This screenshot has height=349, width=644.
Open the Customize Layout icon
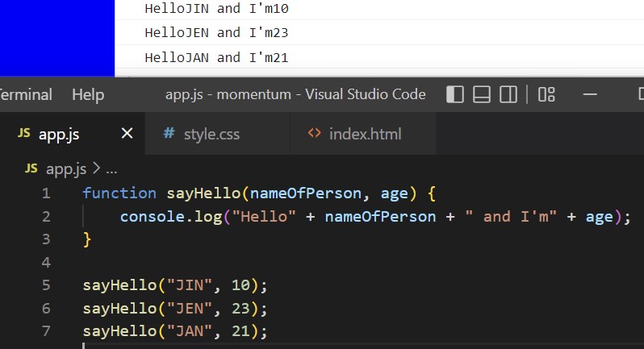(x=546, y=94)
